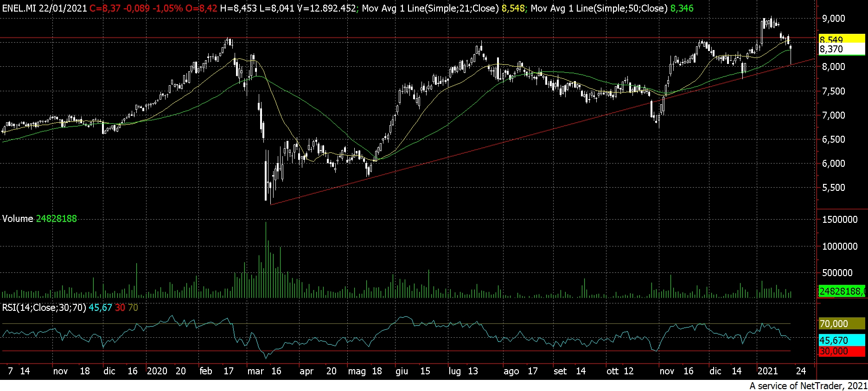868x391 pixels.
Task: Click the lug month label on date axis
Action: click(455, 371)
